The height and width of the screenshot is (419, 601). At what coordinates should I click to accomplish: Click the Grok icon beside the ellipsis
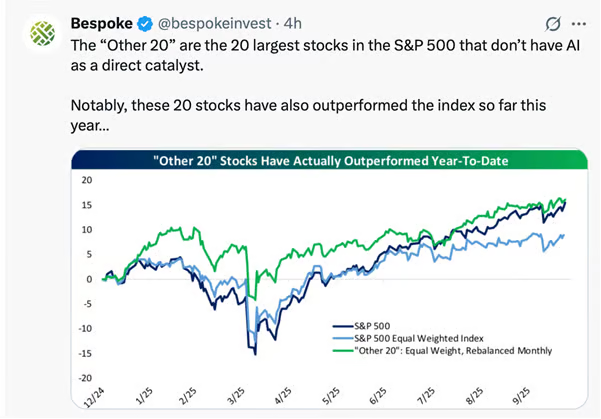tap(551, 22)
